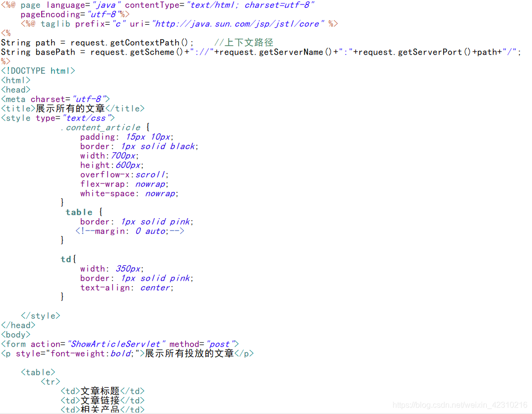Click the flex-wrap: nowrap line

124,184
